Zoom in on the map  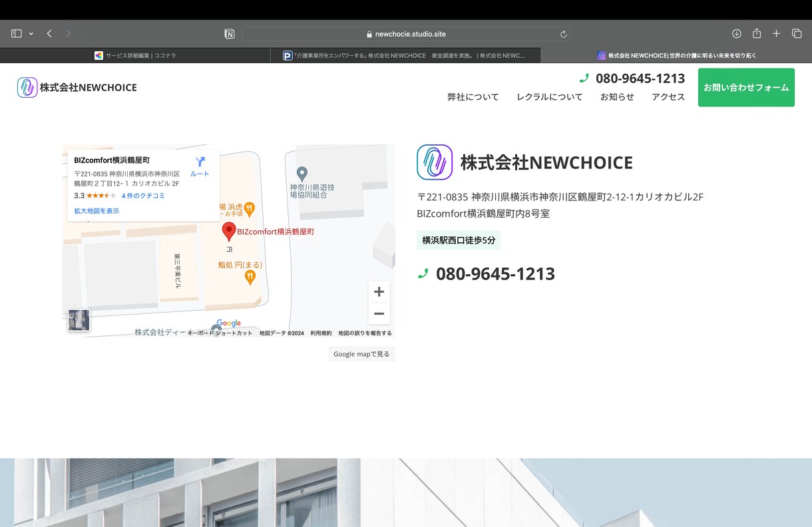379,291
